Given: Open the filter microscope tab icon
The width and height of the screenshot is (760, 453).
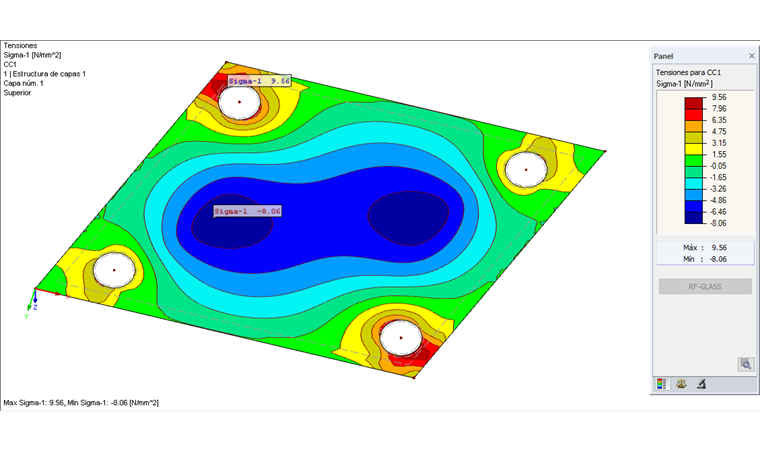Looking at the screenshot, I should tap(701, 384).
